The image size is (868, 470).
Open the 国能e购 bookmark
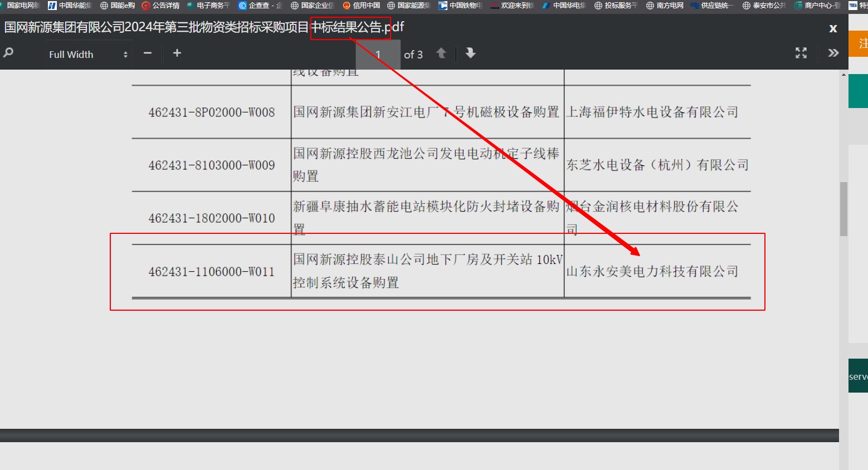pos(118,6)
